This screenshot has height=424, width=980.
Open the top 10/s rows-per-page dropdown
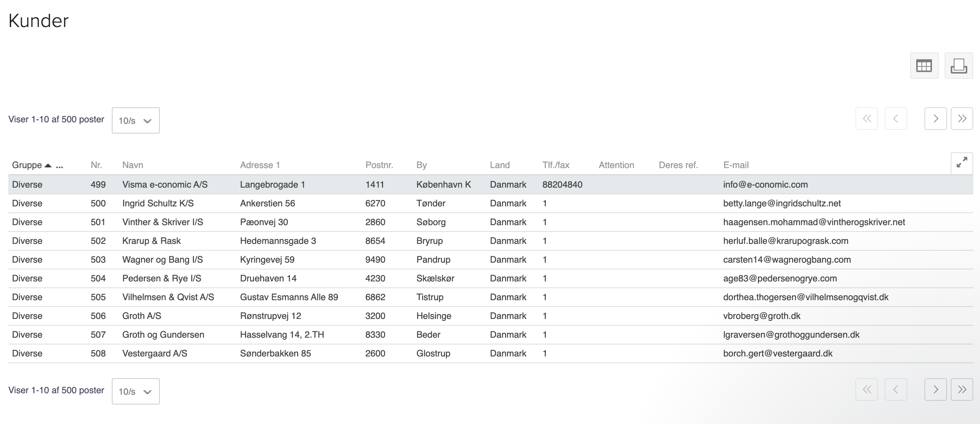(x=135, y=121)
